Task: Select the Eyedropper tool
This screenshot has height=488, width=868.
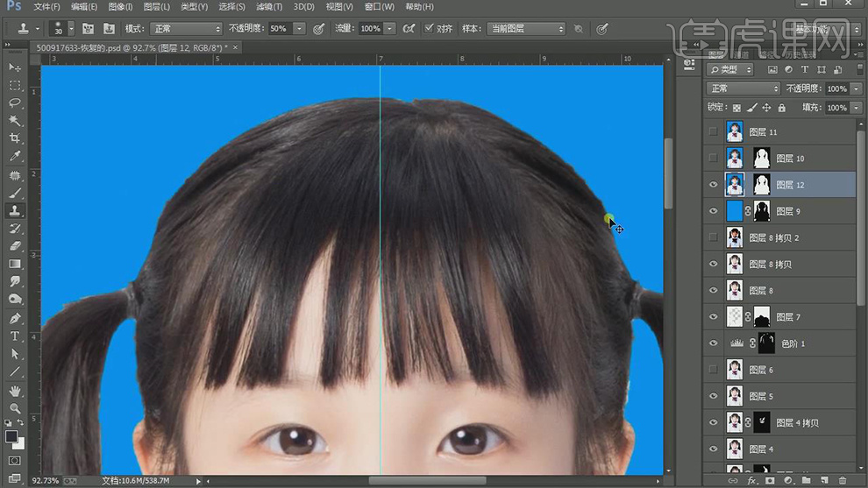Action: point(15,156)
